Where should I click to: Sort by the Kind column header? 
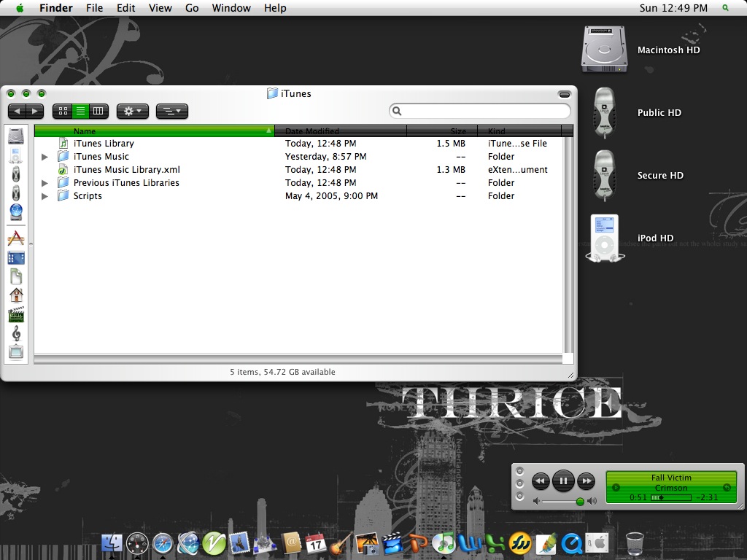[519, 131]
